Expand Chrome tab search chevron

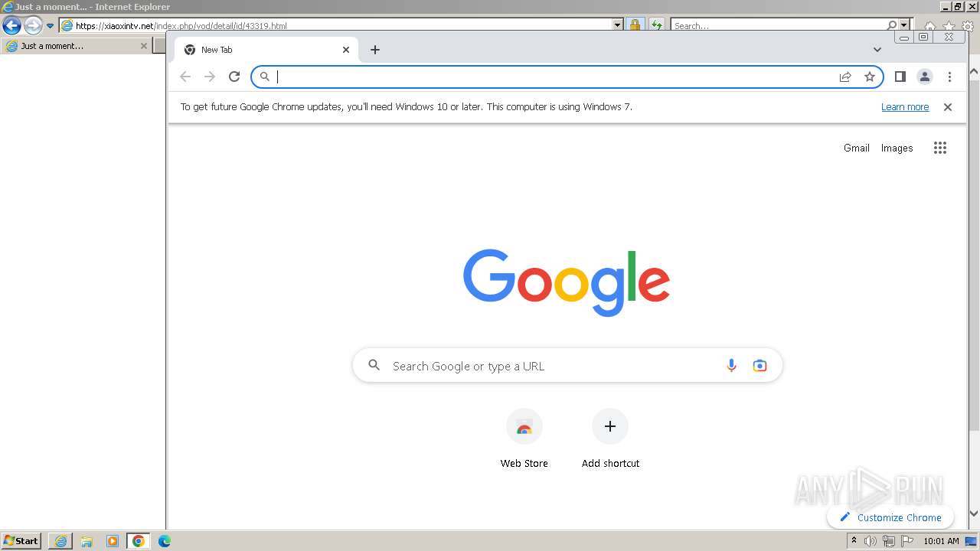coord(877,50)
